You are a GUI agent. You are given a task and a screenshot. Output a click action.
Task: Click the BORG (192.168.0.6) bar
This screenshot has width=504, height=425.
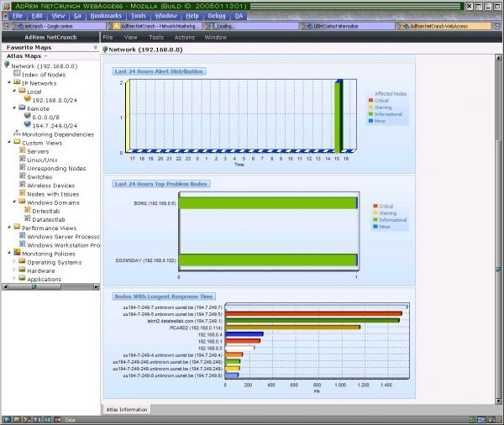pyautogui.click(x=268, y=203)
